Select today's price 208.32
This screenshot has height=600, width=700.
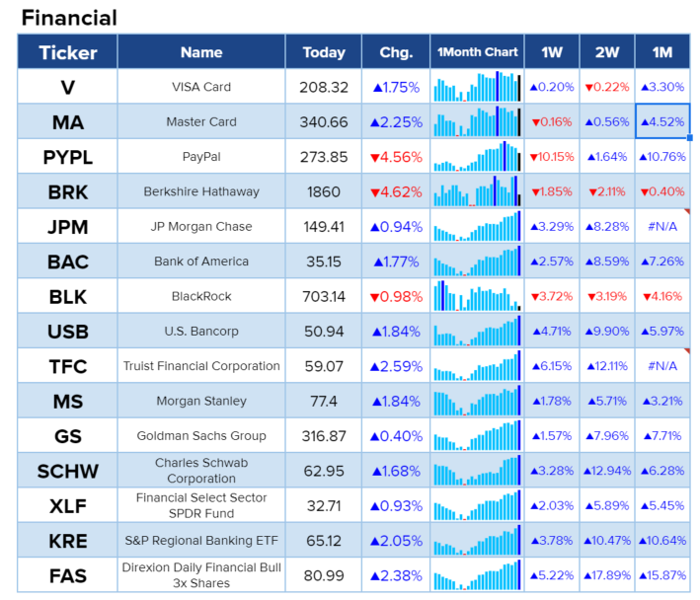pyautogui.click(x=324, y=87)
